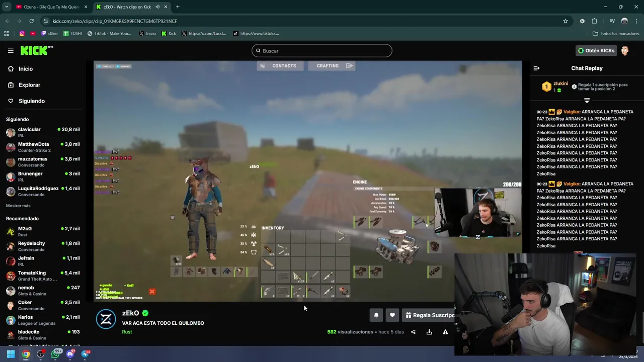Mute audio on zEkO Kick tab
The width and height of the screenshot is (644, 362).
pyautogui.click(x=158, y=7)
